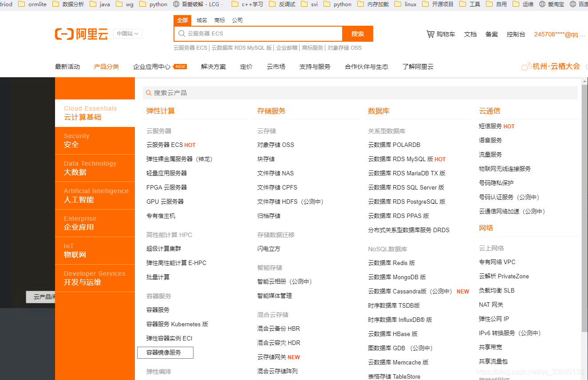Select the 域名 search tab
The width and height of the screenshot is (588, 380).
click(x=202, y=20)
